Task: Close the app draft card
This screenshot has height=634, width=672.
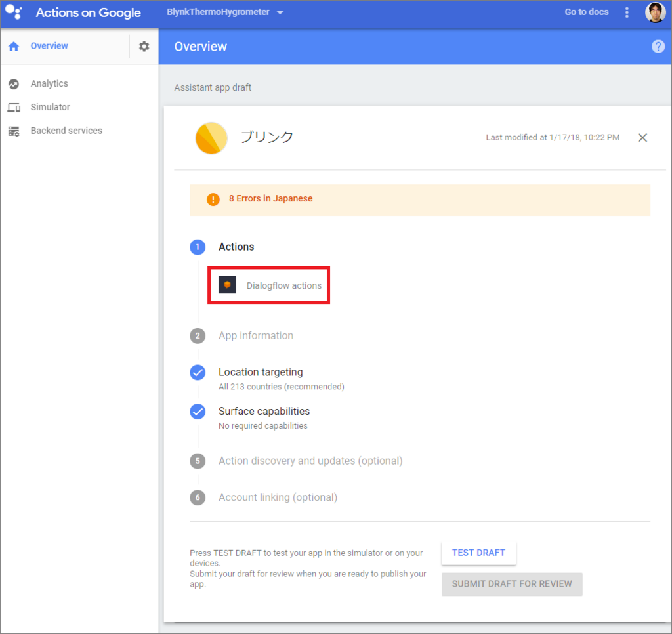Action: (x=642, y=138)
